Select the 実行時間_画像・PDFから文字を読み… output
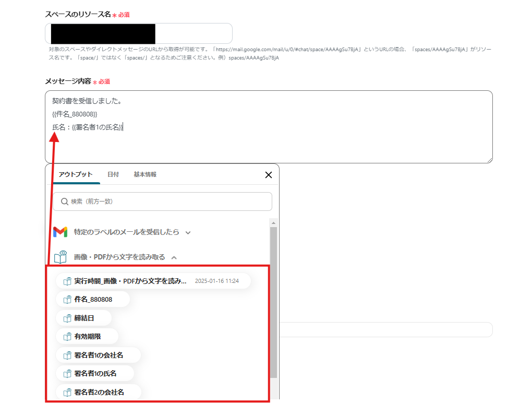The height and width of the screenshot is (403, 532). click(153, 281)
